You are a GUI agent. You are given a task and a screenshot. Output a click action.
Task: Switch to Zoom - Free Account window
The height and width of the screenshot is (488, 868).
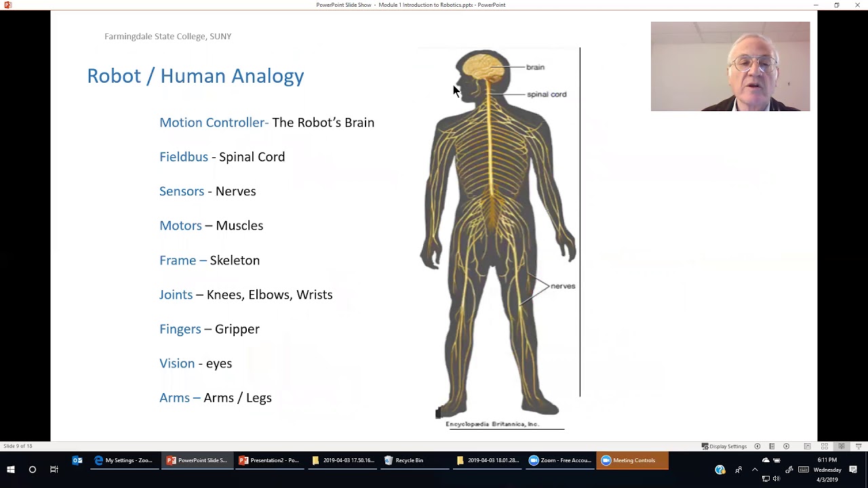coord(561,460)
